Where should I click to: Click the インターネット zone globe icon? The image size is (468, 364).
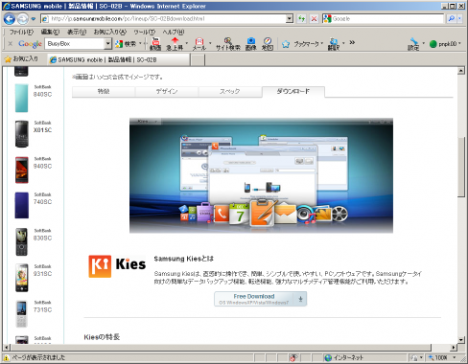(328, 358)
